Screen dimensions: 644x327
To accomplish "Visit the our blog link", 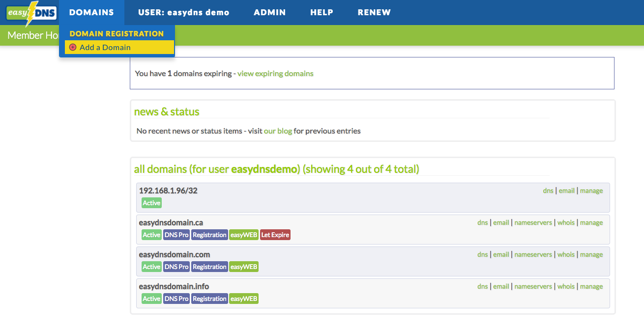I will coord(278,131).
